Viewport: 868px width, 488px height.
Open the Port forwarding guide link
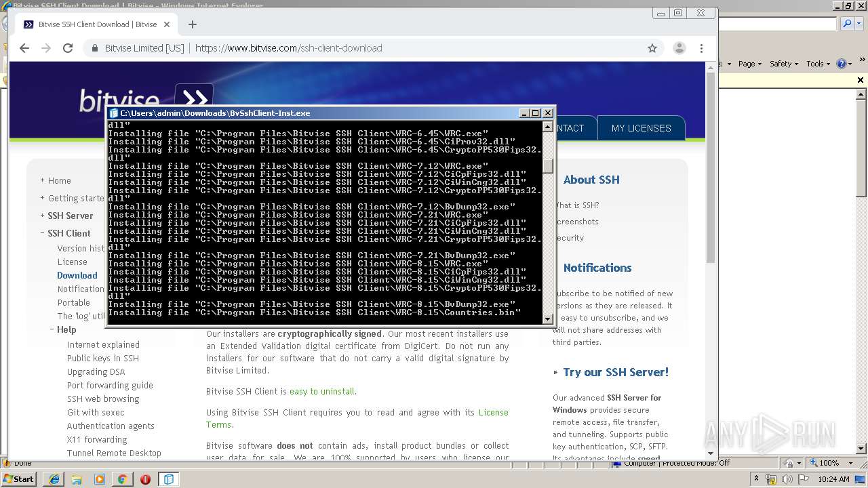[x=110, y=385]
